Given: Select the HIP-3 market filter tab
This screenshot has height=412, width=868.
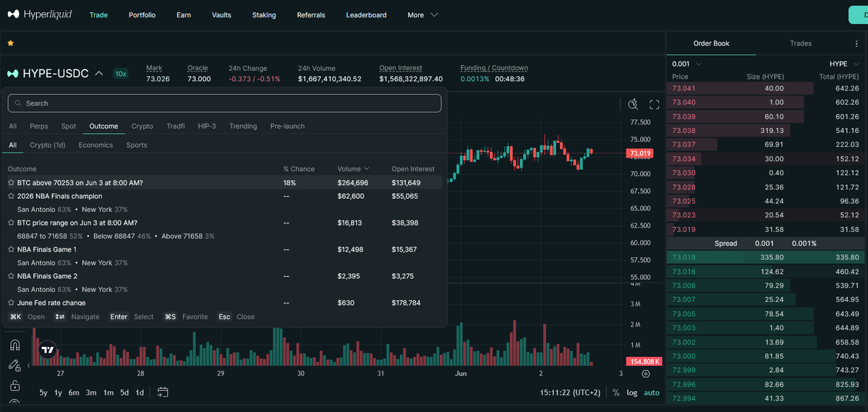Looking at the screenshot, I should tap(207, 126).
